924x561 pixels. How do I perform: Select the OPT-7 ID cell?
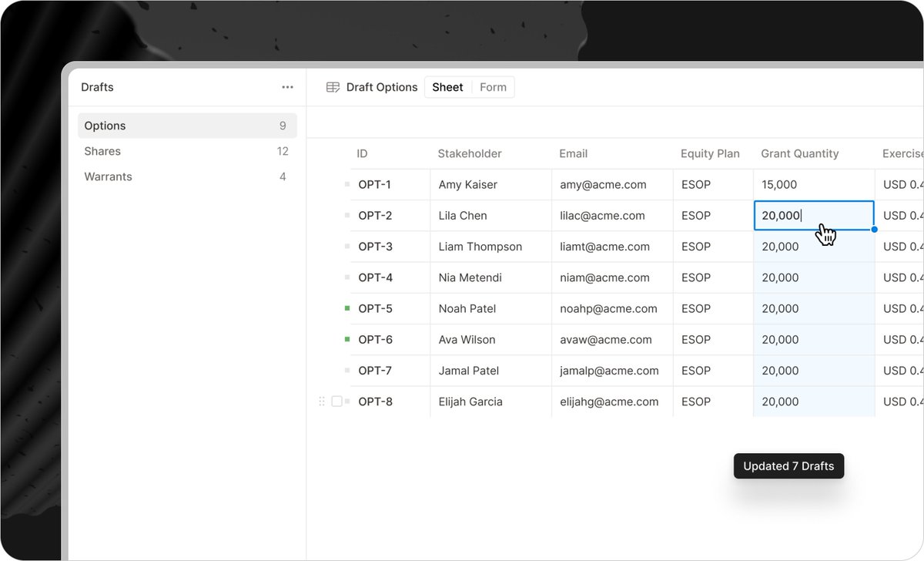tap(390, 371)
